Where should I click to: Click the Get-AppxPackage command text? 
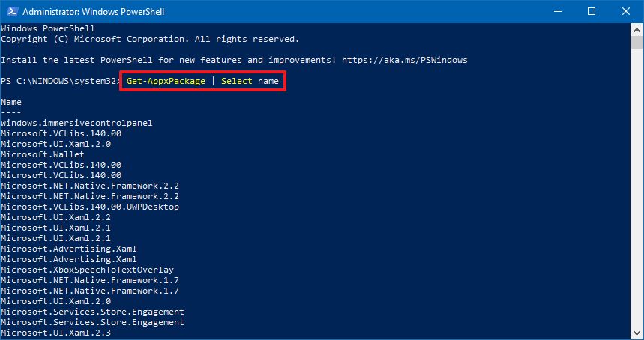point(166,81)
